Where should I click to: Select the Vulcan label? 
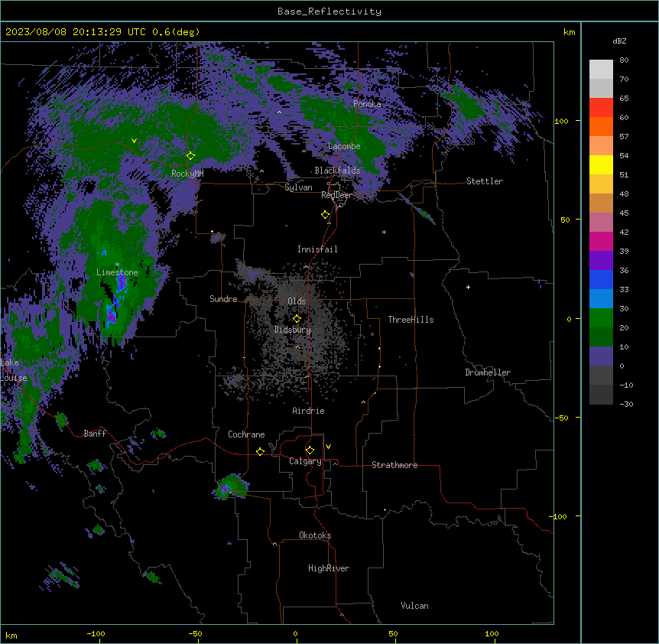tap(415, 606)
